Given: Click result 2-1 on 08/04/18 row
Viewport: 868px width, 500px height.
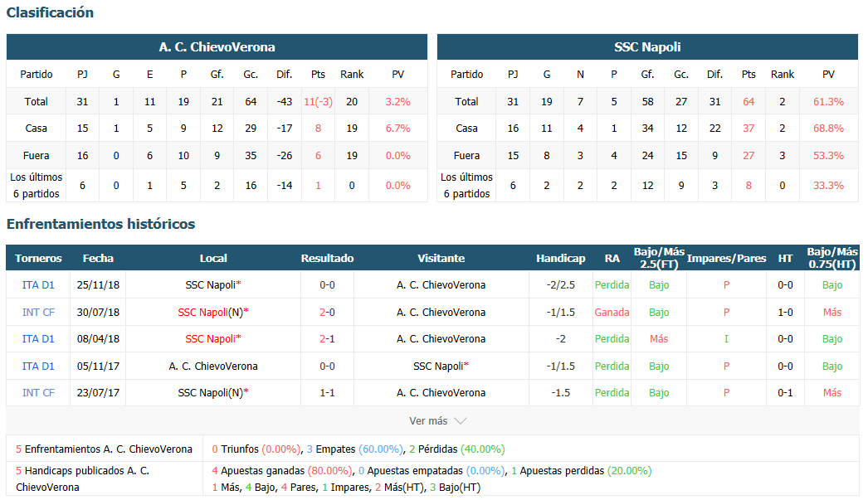Looking at the screenshot, I should (x=327, y=338).
